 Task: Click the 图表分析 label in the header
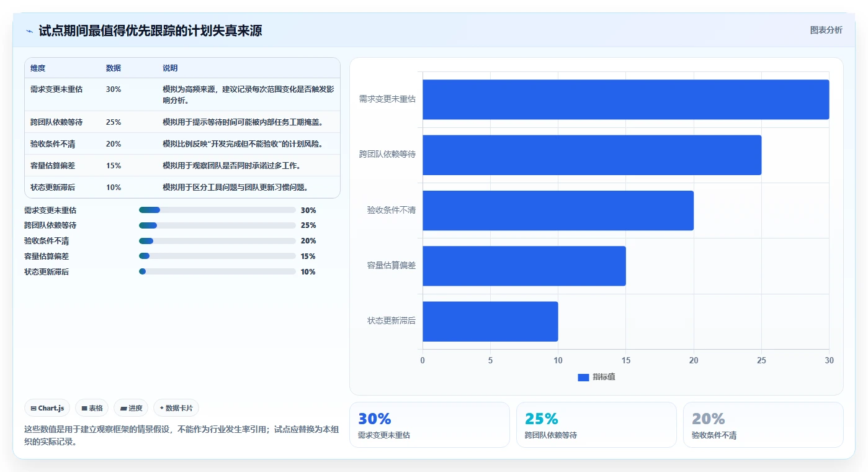tap(826, 30)
